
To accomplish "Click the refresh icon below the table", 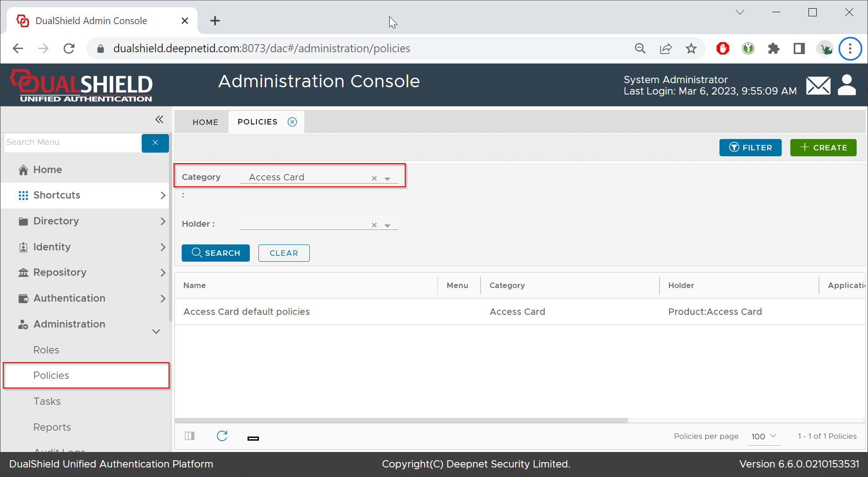I will [x=222, y=436].
